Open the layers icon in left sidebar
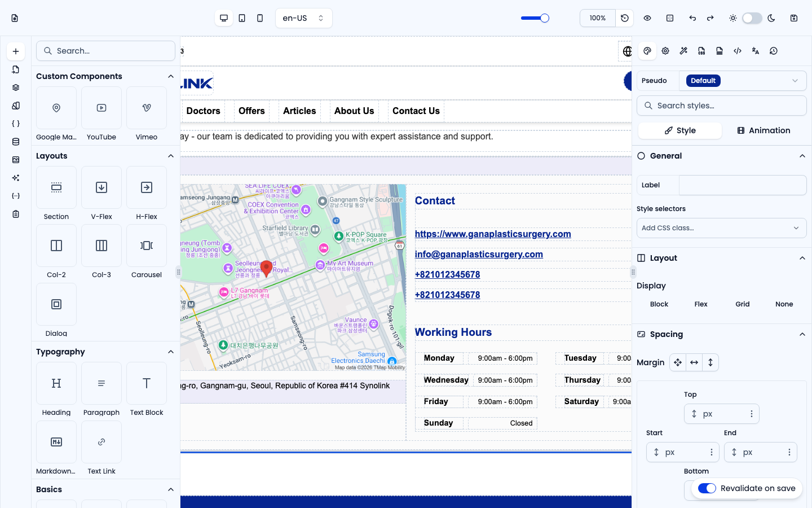The image size is (812, 508). pos(16,87)
